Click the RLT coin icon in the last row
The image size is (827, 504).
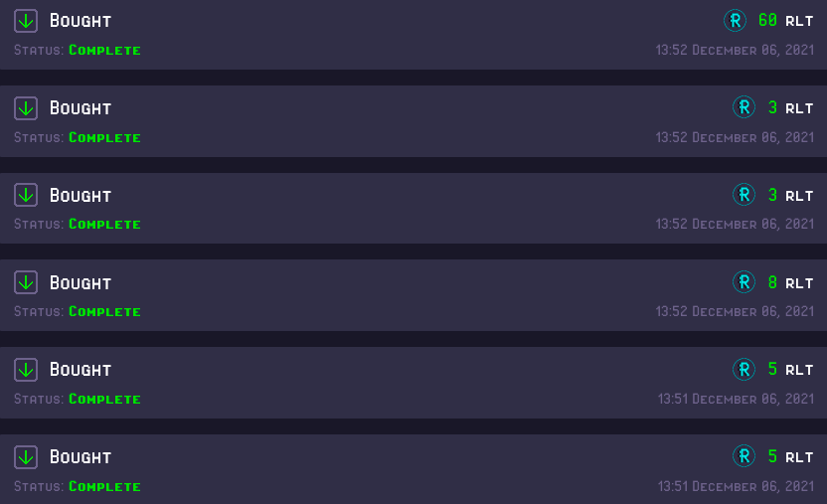(x=744, y=456)
